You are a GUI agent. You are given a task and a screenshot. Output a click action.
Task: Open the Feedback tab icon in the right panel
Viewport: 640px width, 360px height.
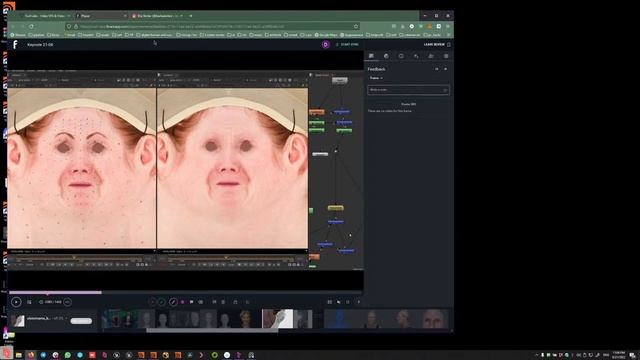pos(371,56)
